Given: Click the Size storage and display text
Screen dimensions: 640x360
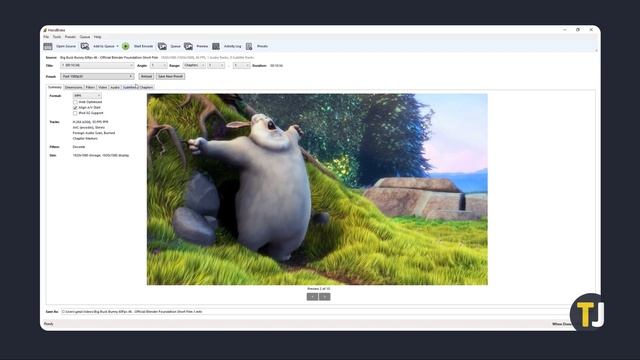Looking at the screenshot, I should 101,156.
